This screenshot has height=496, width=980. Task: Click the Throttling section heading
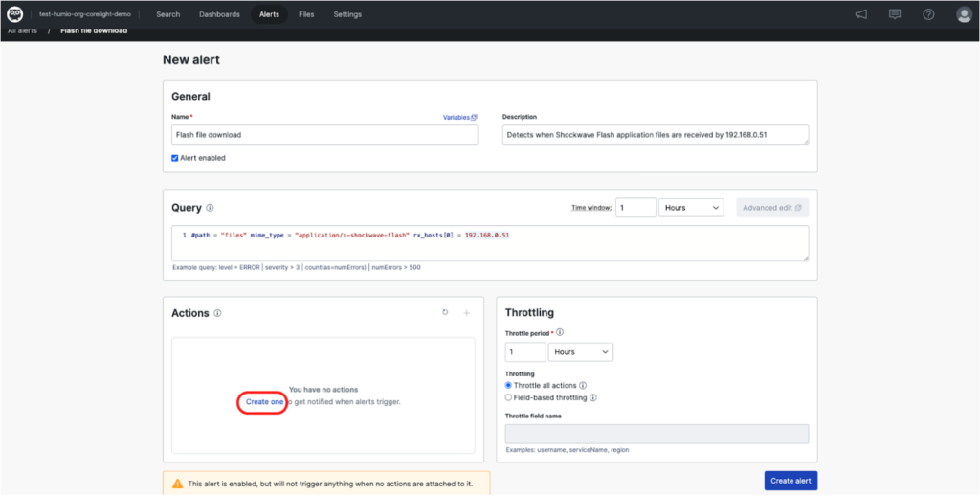(529, 313)
